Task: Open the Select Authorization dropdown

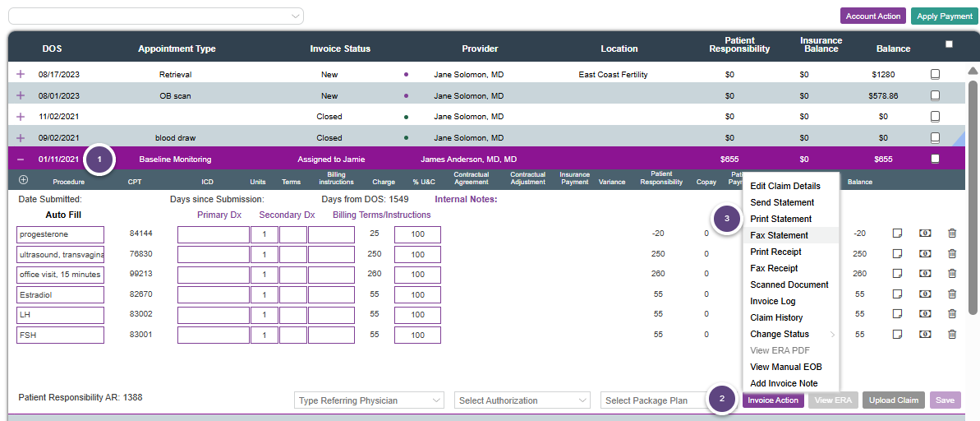Action: 522,400
